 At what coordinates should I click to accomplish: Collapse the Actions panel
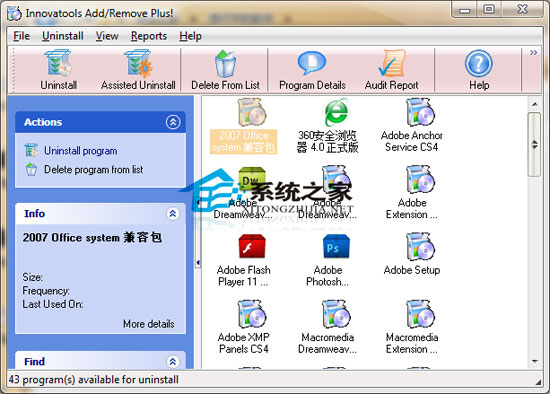click(x=173, y=122)
